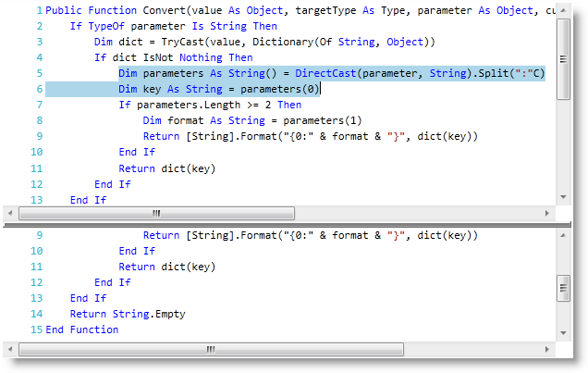This screenshot has height=373, width=588.
Task: Click the bottom pane scroll down arrow
Action: (563, 332)
